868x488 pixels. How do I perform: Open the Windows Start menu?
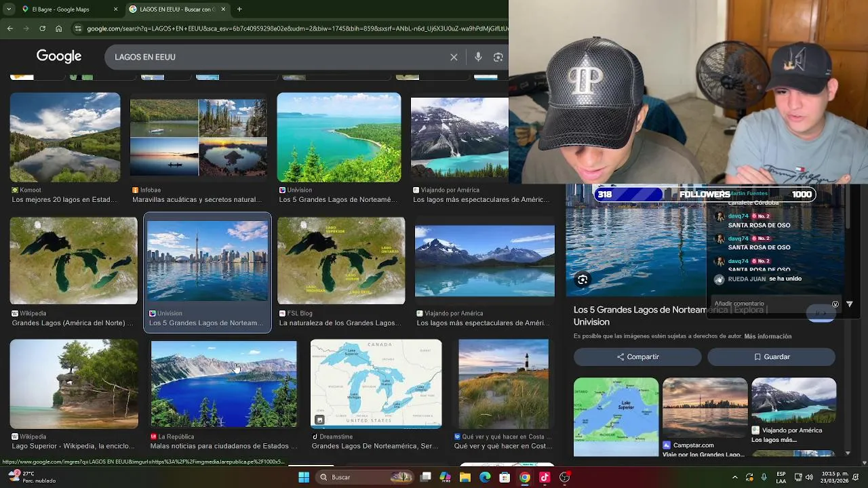point(304,477)
